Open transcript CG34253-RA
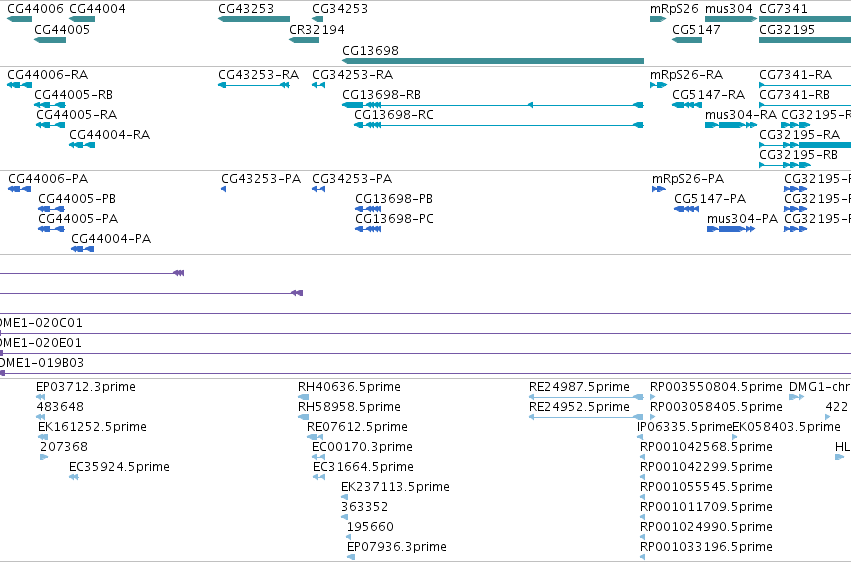851x562 pixels. click(x=319, y=85)
